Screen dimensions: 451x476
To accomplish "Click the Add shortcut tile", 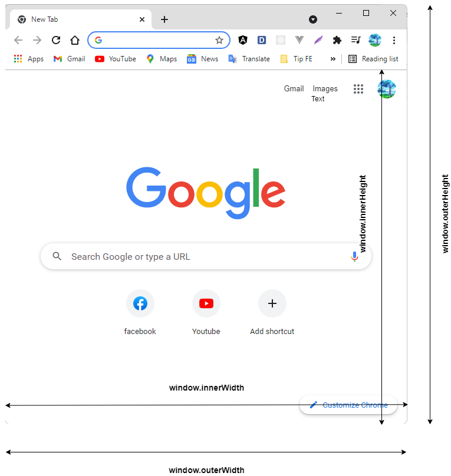I will tap(272, 312).
